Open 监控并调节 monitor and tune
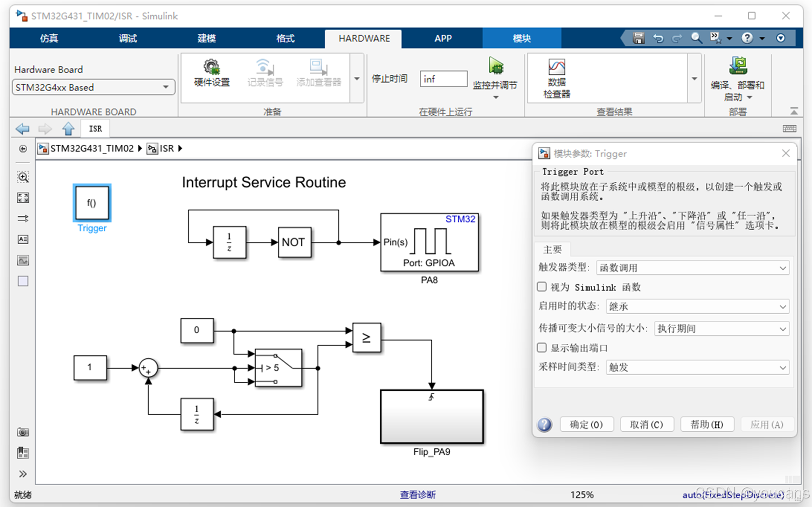This screenshot has height=507, width=812. click(495, 74)
